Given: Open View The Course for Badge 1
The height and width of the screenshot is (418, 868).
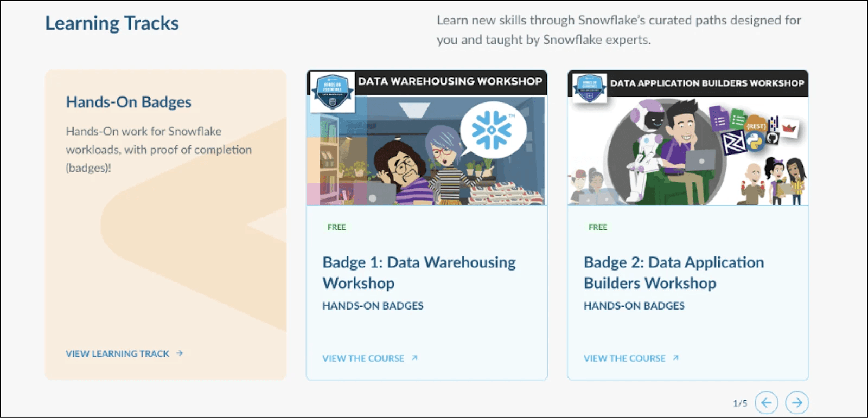Looking at the screenshot, I should click(363, 358).
